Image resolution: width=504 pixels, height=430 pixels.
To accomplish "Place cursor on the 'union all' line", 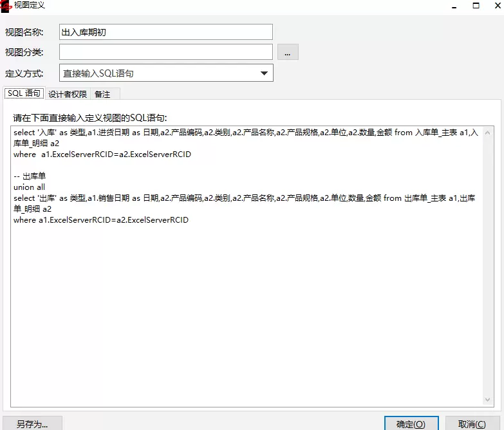I will click(30, 187).
